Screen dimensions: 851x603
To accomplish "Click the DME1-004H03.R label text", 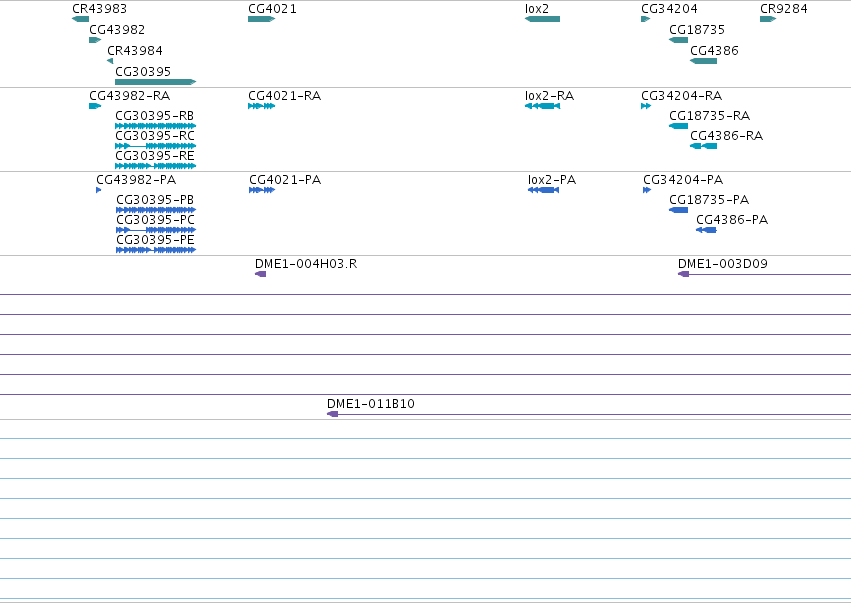I will [306, 264].
